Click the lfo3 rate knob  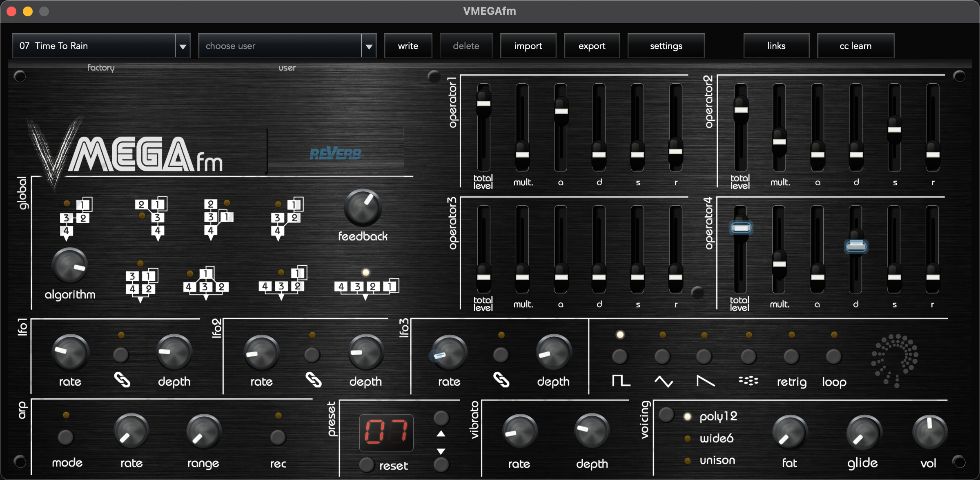click(449, 353)
